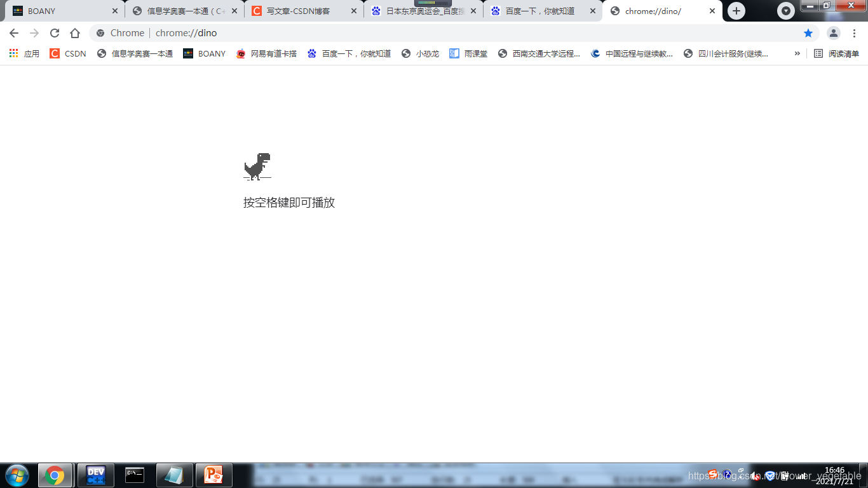
Task: Open the Chrome profile avatar menu
Action: (x=834, y=33)
